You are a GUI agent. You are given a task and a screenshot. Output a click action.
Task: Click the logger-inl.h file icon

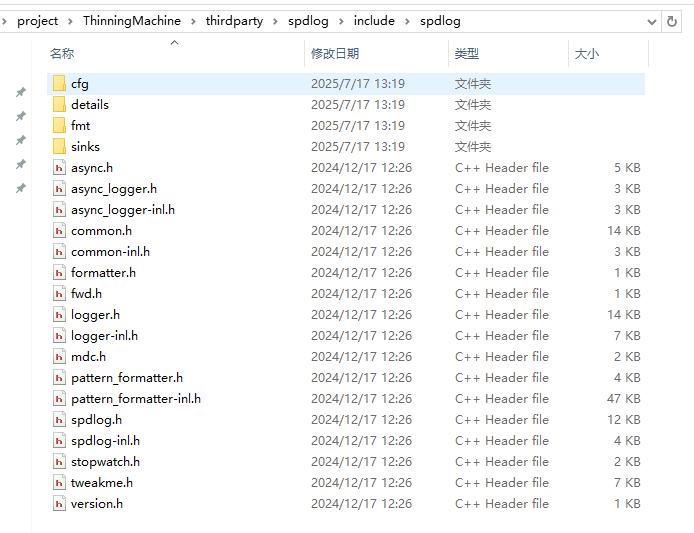click(x=59, y=336)
